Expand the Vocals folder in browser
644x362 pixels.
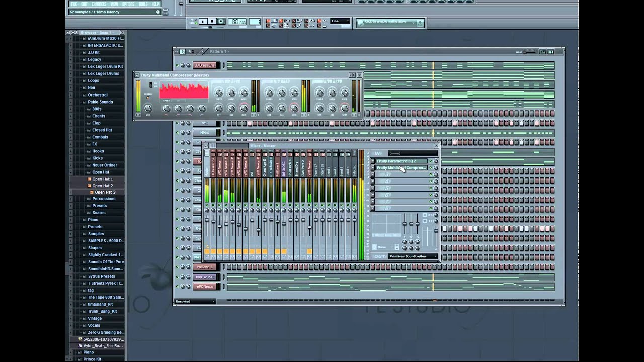point(94,325)
